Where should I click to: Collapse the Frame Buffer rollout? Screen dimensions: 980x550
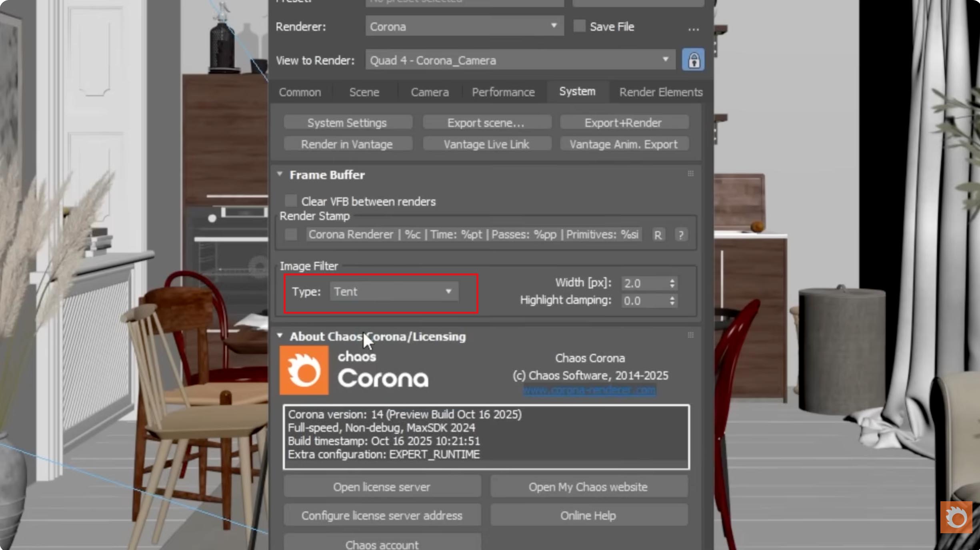[280, 174]
